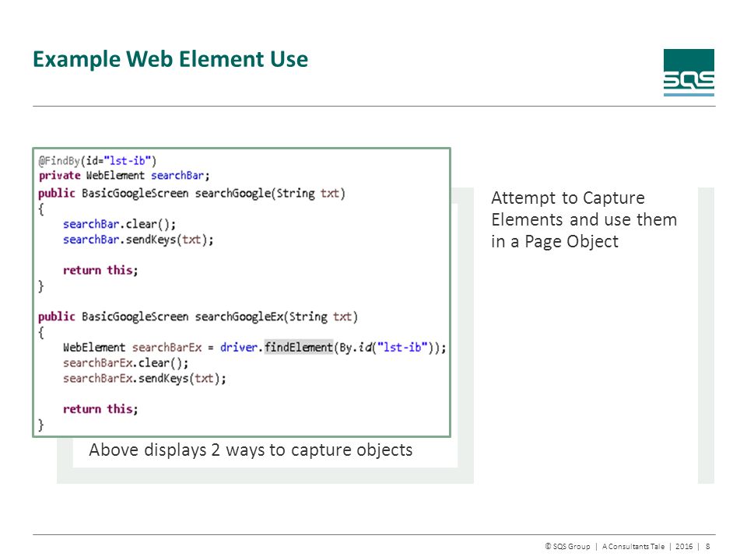This screenshot has height=560, width=747.
Task: Click the '© SQS Group' footer text
Action: [x=567, y=546]
